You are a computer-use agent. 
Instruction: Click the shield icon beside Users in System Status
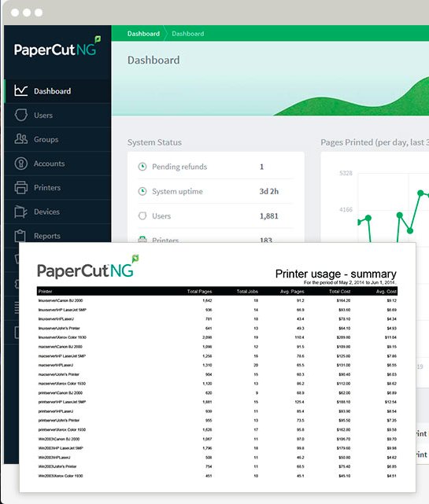[x=142, y=215]
